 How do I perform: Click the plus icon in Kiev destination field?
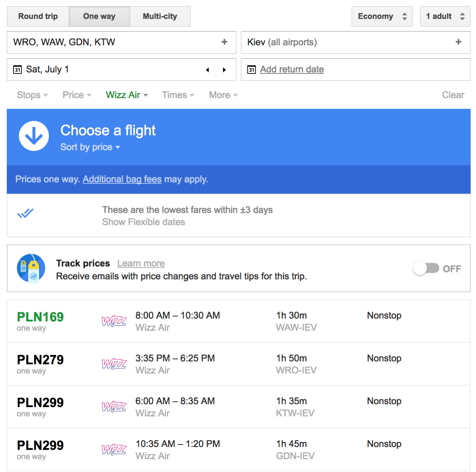458,42
